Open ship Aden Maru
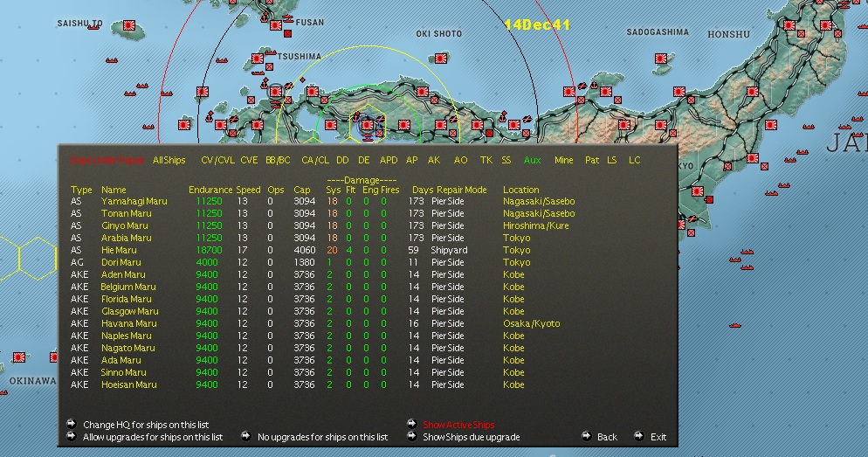The height and width of the screenshot is (457, 868). (123, 274)
